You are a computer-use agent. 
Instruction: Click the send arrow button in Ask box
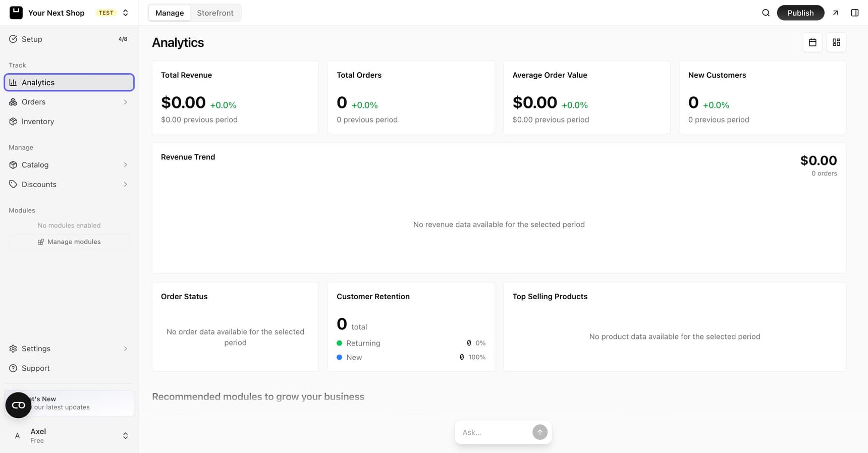[x=540, y=432]
